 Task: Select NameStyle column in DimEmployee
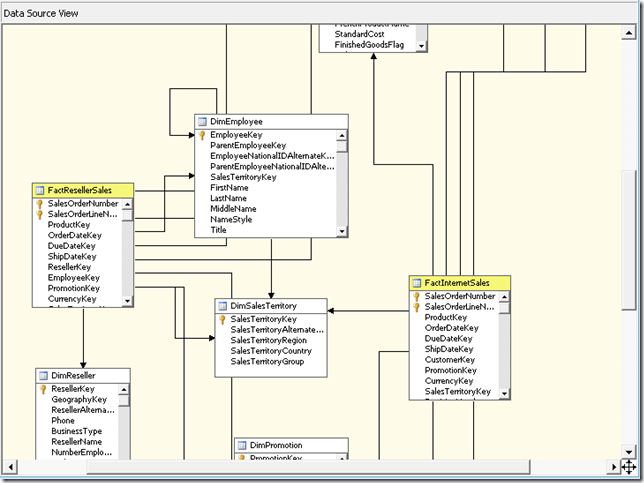(x=231, y=219)
